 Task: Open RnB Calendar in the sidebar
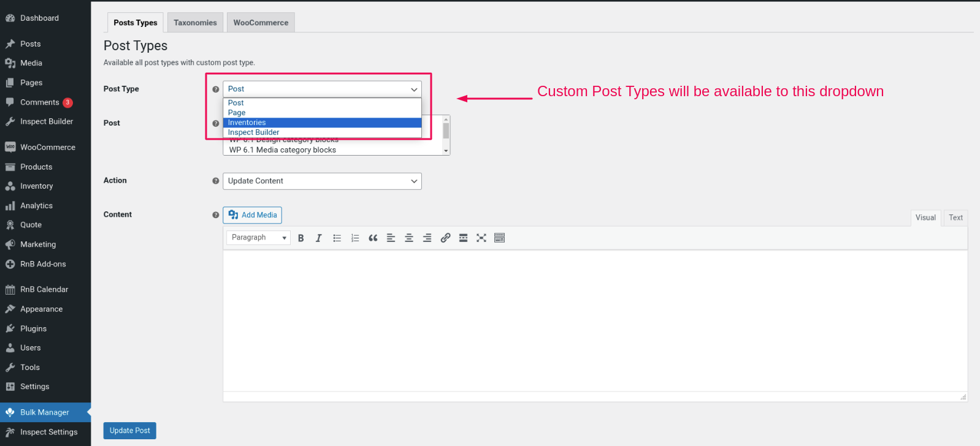45,289
